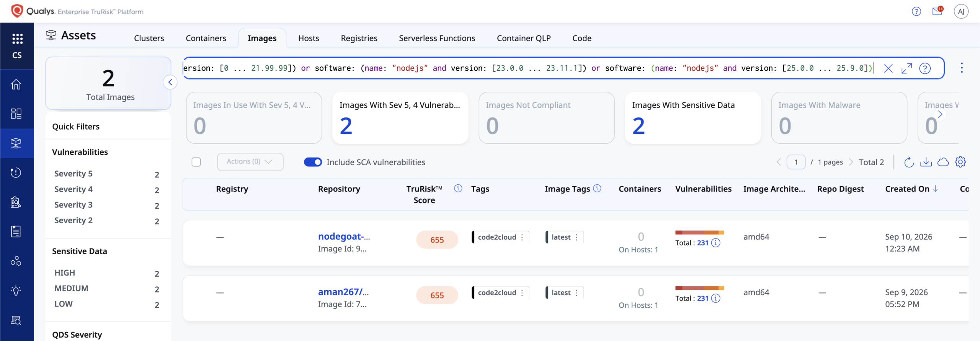This screenshot has width=980, height=341.
Task: Open the Reports document sidebar icon
Action: point(16,232)
